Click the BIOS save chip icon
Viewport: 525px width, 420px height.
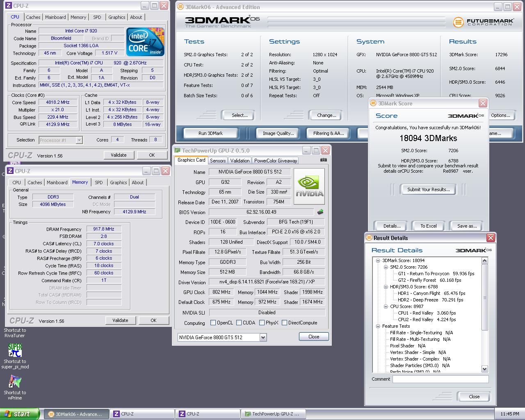click(320, 212)
